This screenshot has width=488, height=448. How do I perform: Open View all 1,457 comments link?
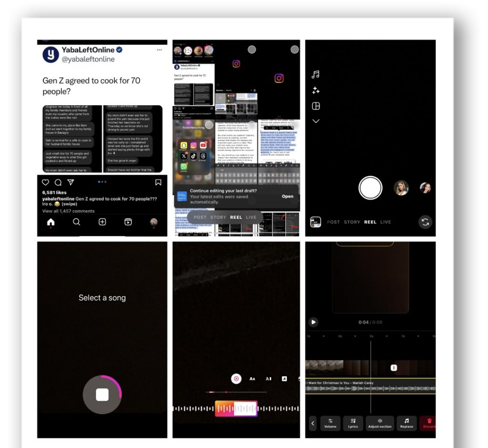[x=68, y=211]
